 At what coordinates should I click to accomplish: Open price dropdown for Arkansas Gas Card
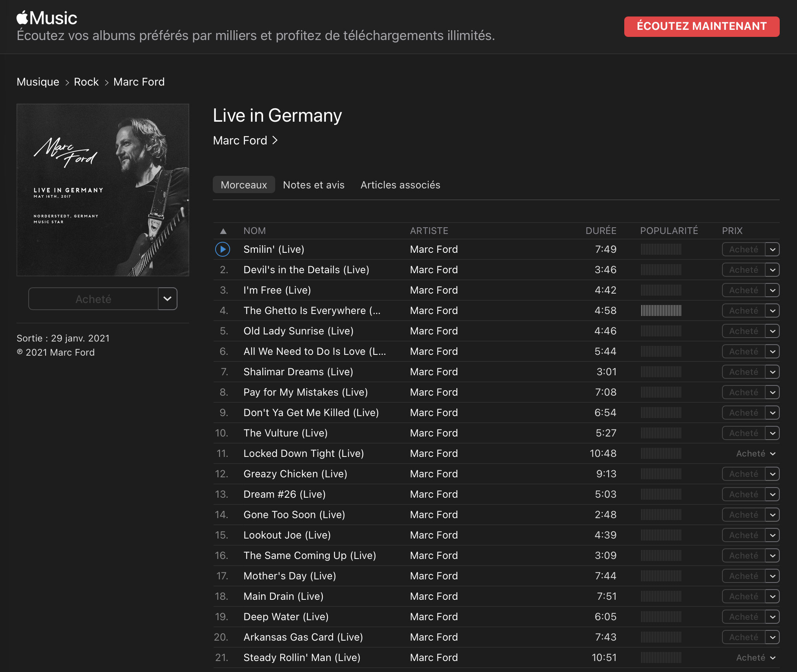point(772,637)
